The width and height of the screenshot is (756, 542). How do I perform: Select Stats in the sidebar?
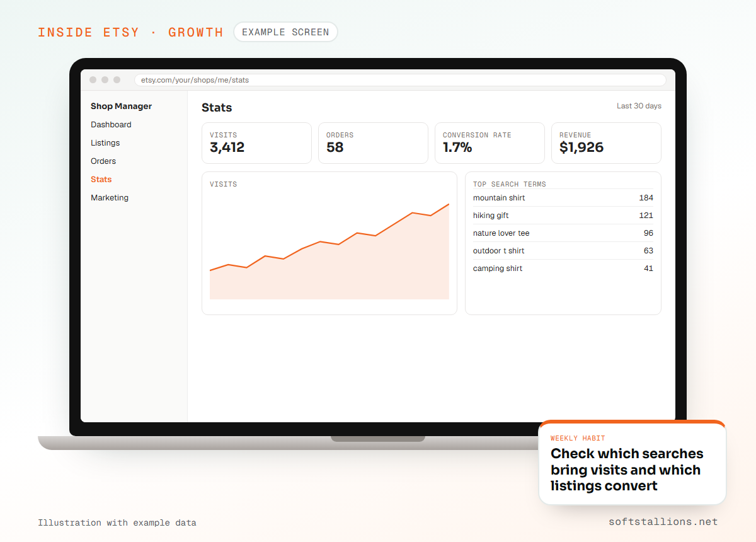(x=101, y=180)
